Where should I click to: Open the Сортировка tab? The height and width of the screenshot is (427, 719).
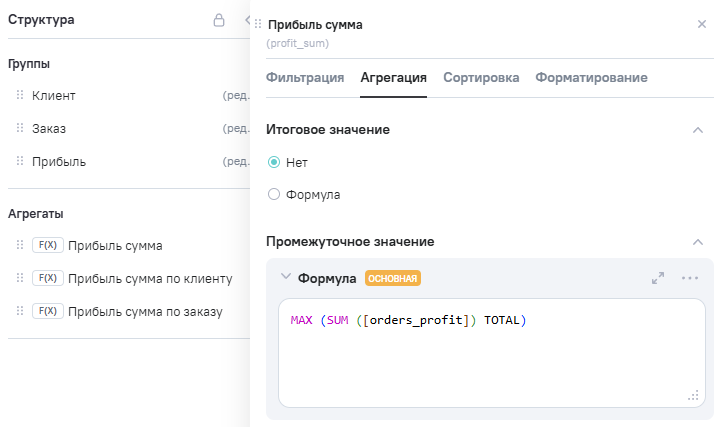click(481, 78)
